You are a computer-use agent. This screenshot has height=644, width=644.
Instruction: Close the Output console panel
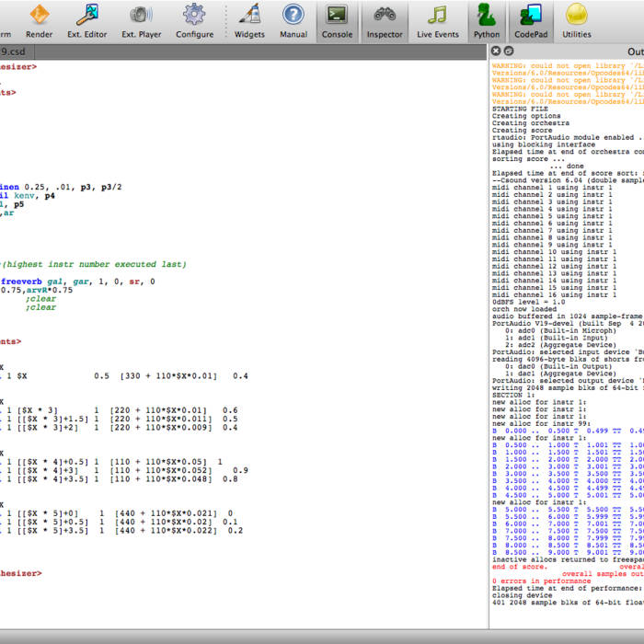click(x=496, y=52)
